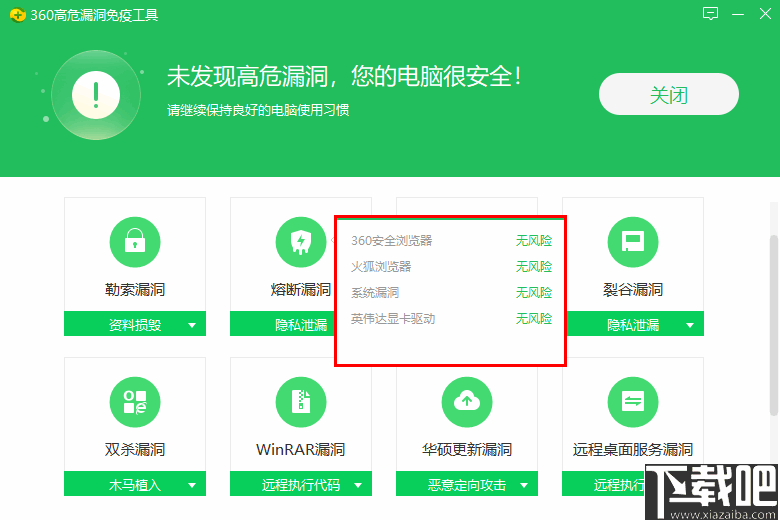
Task: Select the 系统漏洞 row in popup
Action: [x=451, y=293]
